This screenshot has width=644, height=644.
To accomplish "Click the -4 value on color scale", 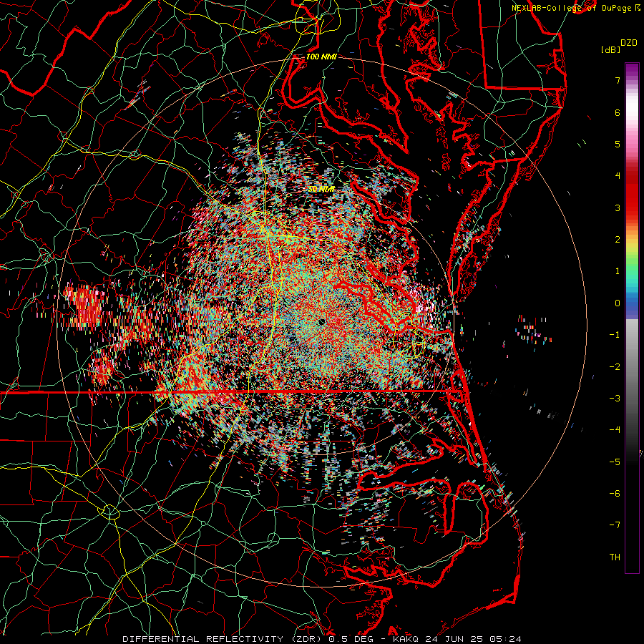I will pos(615,430).
